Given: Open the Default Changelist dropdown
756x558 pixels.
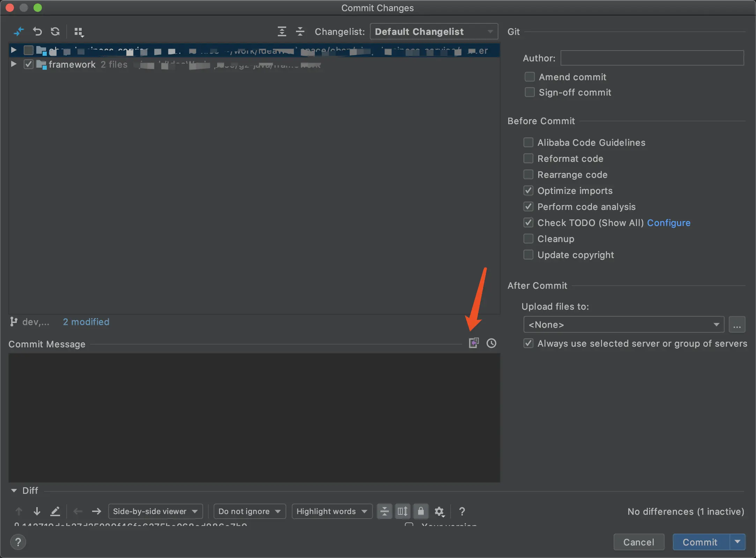Looking at the screenshot, I should [434, 32].
